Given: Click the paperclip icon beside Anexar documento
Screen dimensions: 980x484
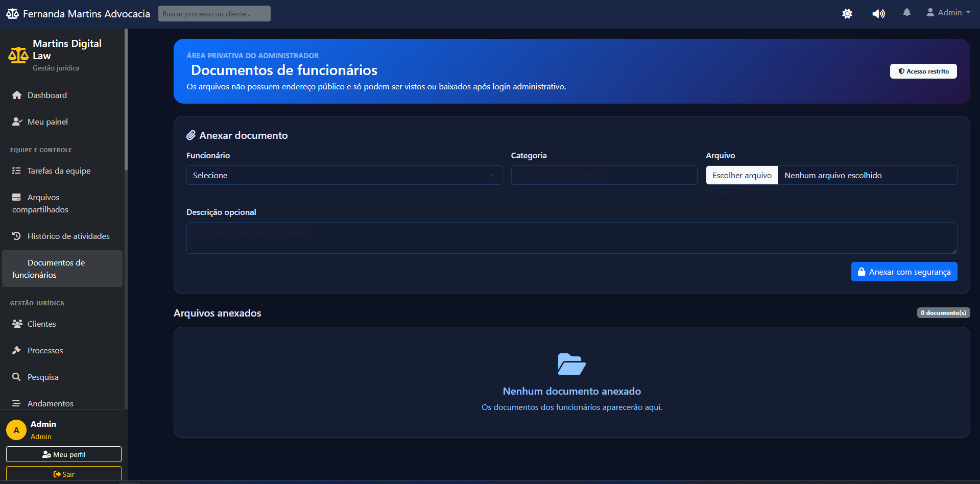Looking at the screenshot, I should tap(191, 135).
